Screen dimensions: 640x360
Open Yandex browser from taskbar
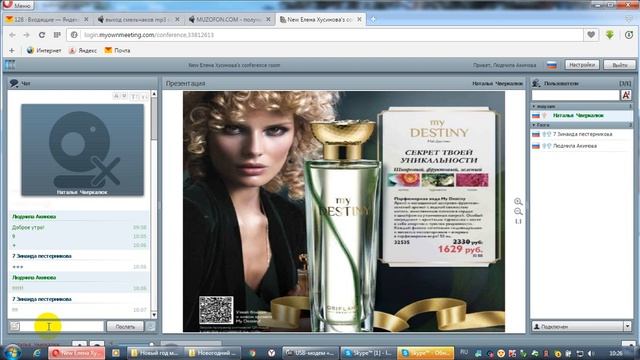tap(271, 353)
